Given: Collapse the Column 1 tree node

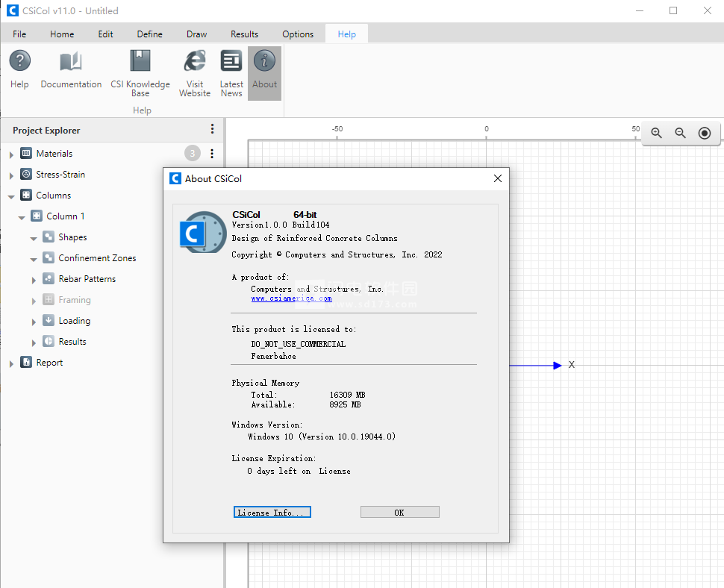Looking at the screenshot, I should click(x=21, y=217).
